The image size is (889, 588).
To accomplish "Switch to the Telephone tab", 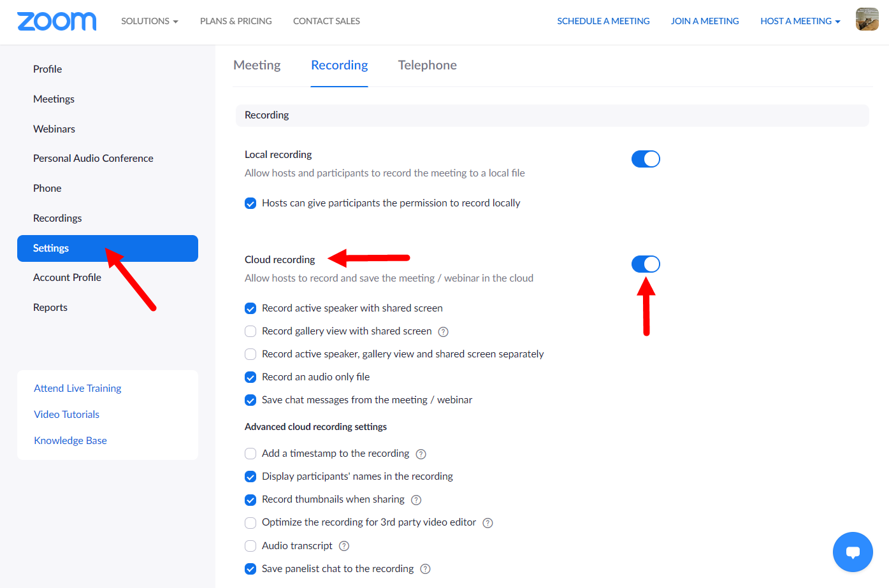I will pyautogui.click(x=427, y=65).
